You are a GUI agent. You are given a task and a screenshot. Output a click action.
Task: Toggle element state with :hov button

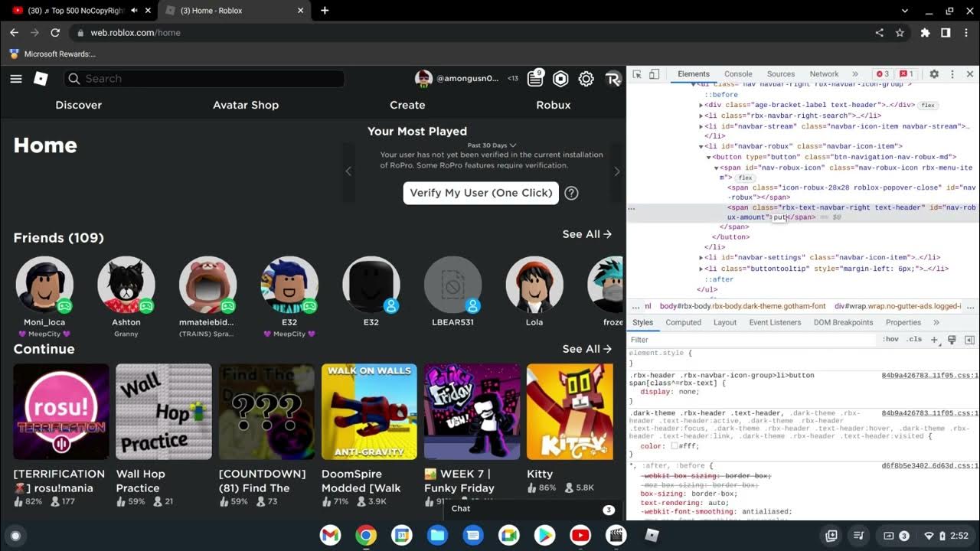[x=890, y=339]
